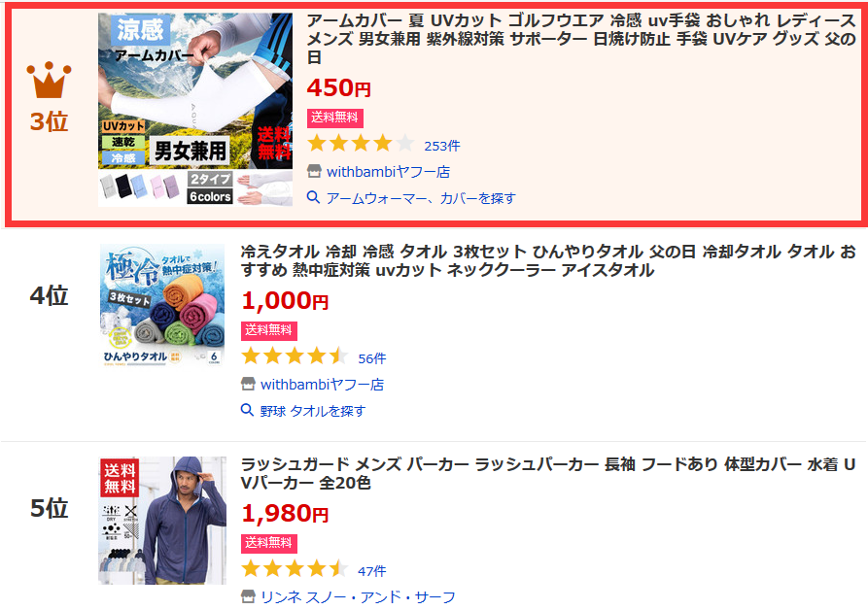Click the magnifier icon beside 野球 タオルを探す
The height and width of the screenshot is (610, 868).
point(248,410)
